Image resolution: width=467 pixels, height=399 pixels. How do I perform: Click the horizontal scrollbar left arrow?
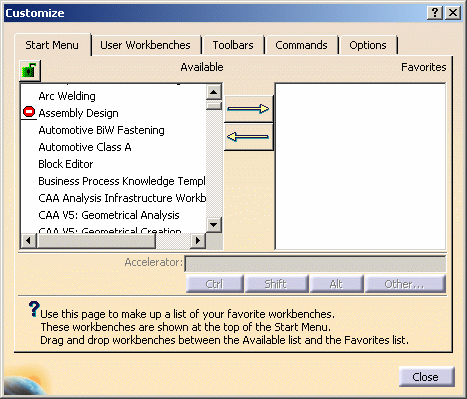(29, 240)
